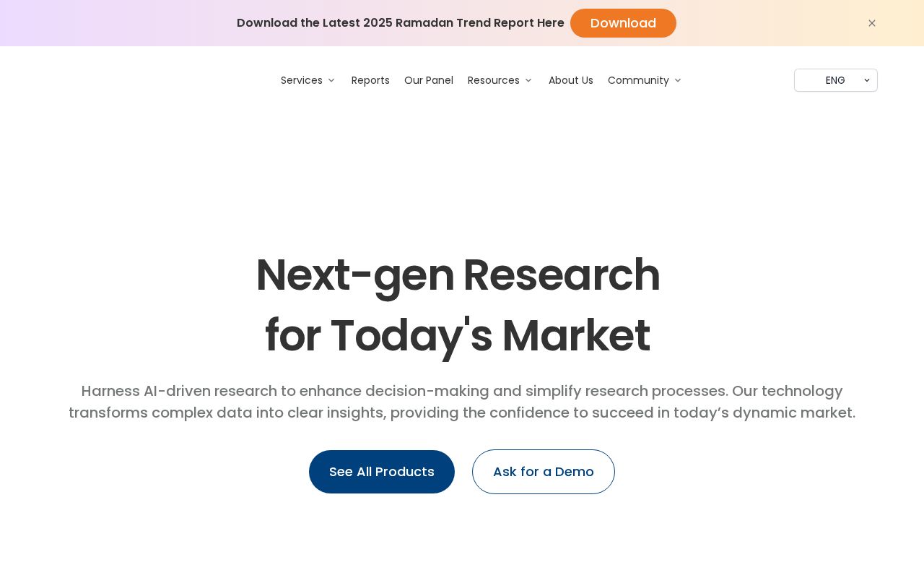Open the ENG language selector

click(836, 80)
